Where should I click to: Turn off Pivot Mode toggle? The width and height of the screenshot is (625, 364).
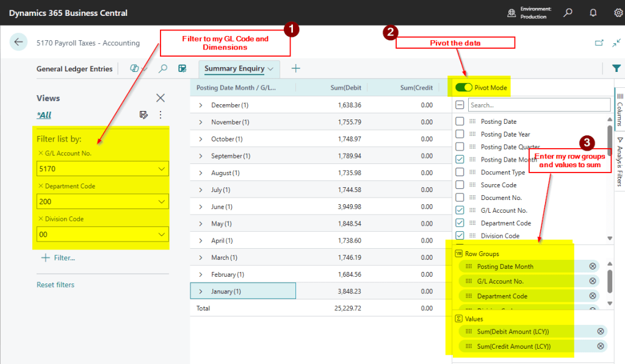pyautogui.click(x=463, y=87)
